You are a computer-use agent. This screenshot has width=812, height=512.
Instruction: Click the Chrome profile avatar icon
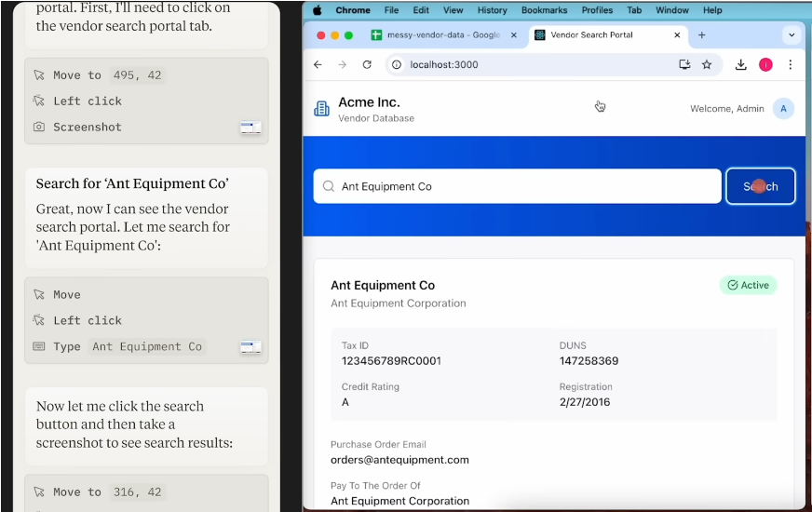coord(765,65)
